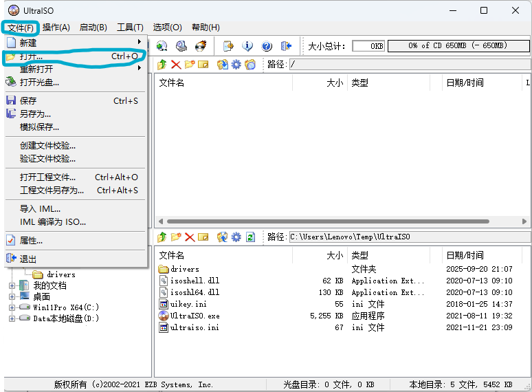The image size is (532, 392).
Task: Choose 验证文件校验... menu entry
Action: (x=75, y=158)
